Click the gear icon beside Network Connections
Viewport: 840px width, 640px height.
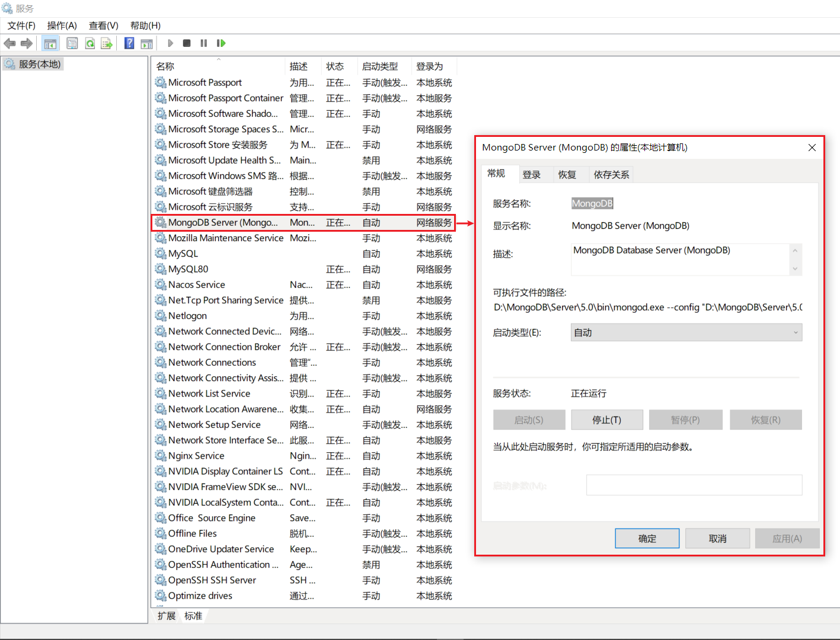click(161, 362)
